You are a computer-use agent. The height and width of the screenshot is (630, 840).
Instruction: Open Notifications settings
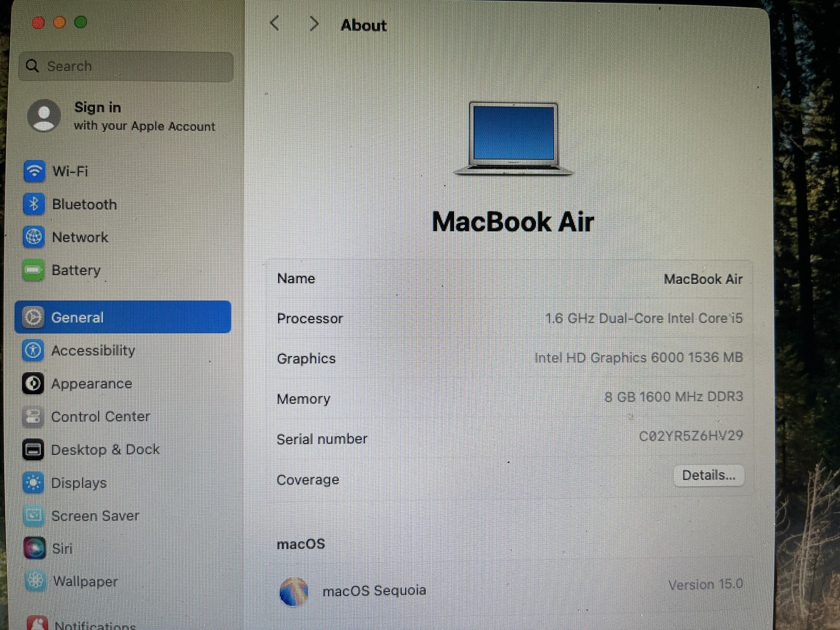tap(123, 623)
